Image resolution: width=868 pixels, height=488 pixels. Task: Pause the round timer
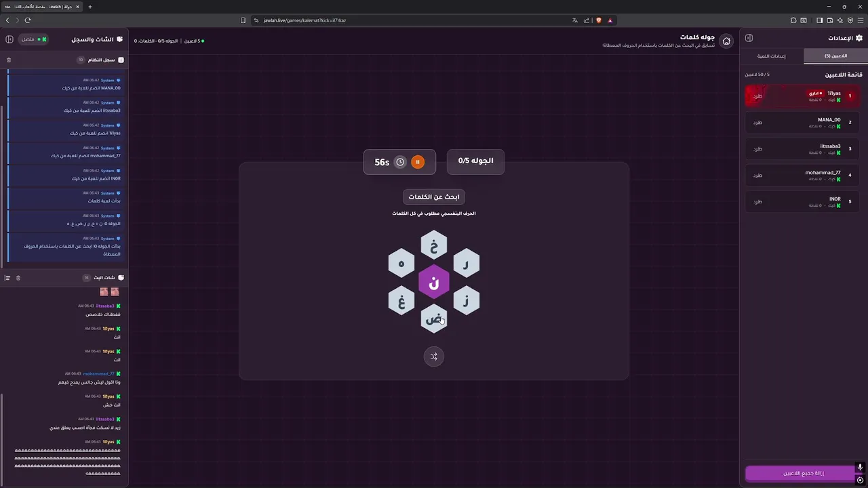click(x=418, y=162)
